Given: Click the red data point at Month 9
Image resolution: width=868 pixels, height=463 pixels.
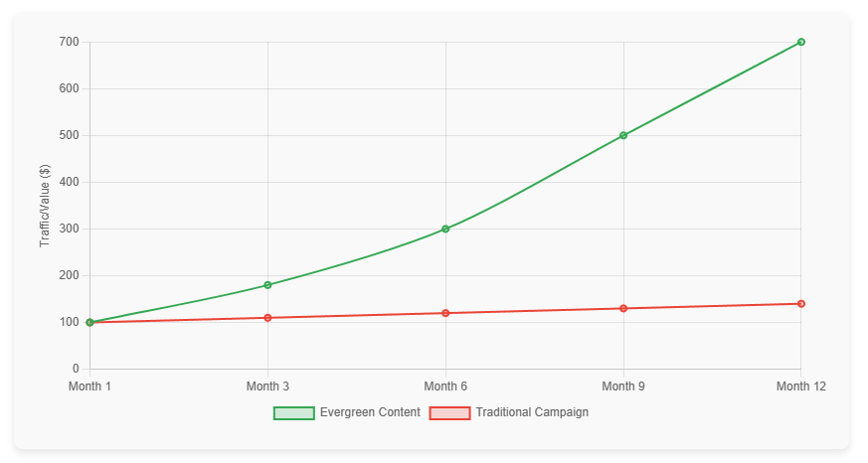Looking at the screenshot, I should pos(623,308).
